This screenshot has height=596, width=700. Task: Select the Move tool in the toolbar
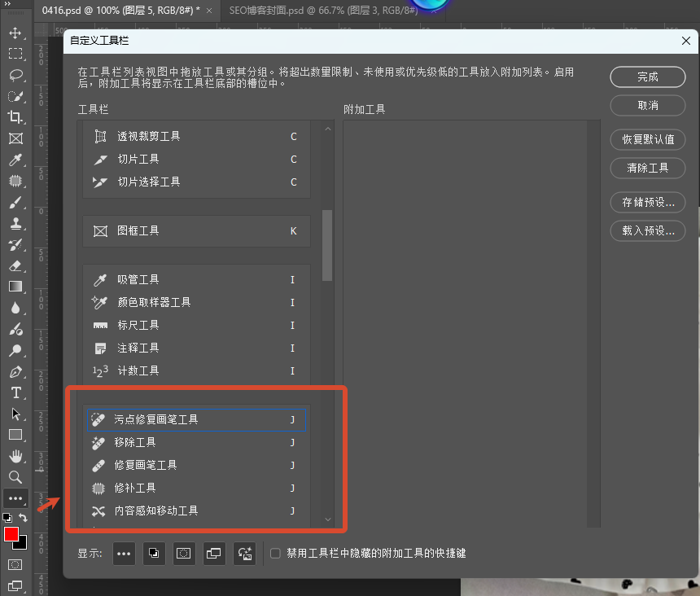click(x=15, y=33)
